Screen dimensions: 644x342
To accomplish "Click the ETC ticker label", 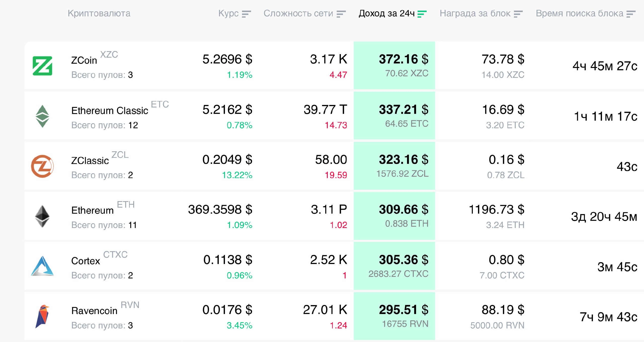I will tap(160, 104).
